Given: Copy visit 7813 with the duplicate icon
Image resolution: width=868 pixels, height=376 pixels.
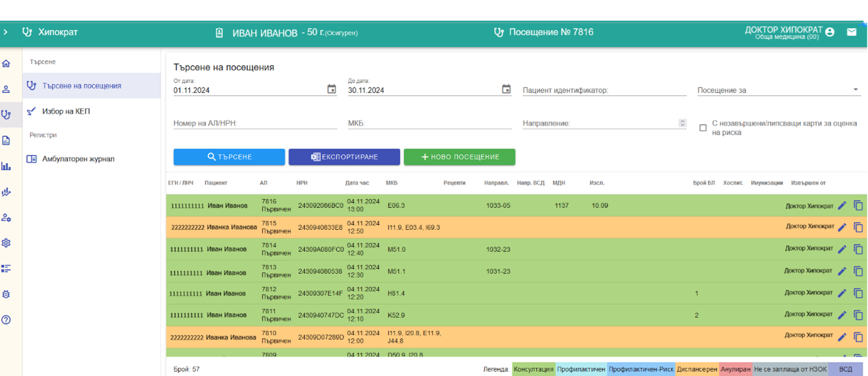Looking at the screenshot, I should (858, 271).
